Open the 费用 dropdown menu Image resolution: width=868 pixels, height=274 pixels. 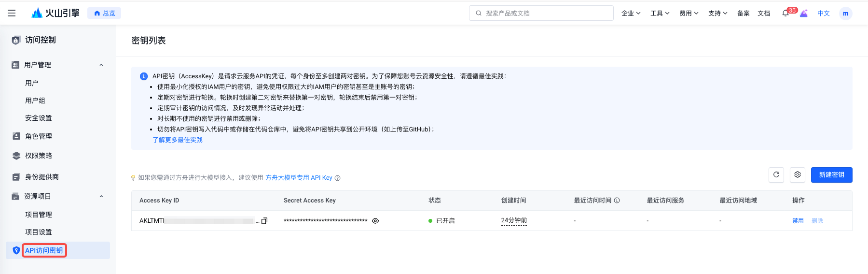click(689, 13)
